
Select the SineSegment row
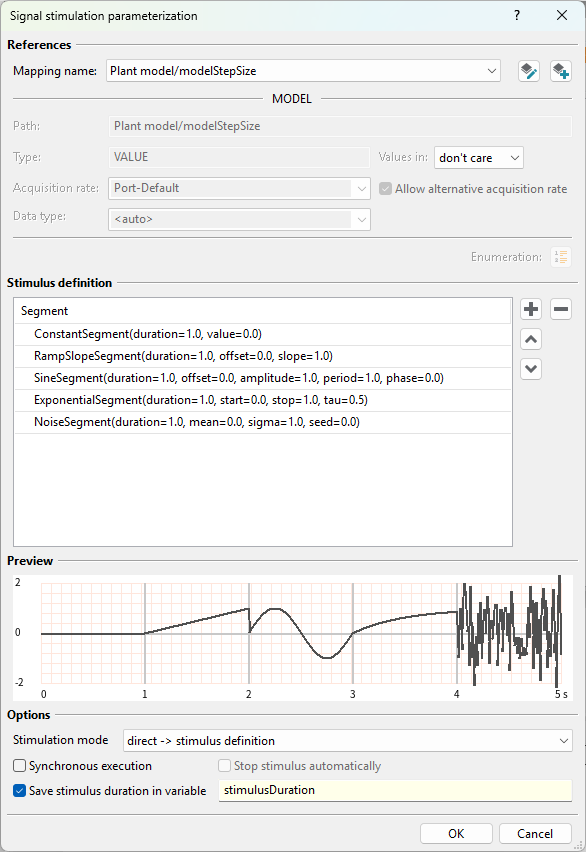263,378
